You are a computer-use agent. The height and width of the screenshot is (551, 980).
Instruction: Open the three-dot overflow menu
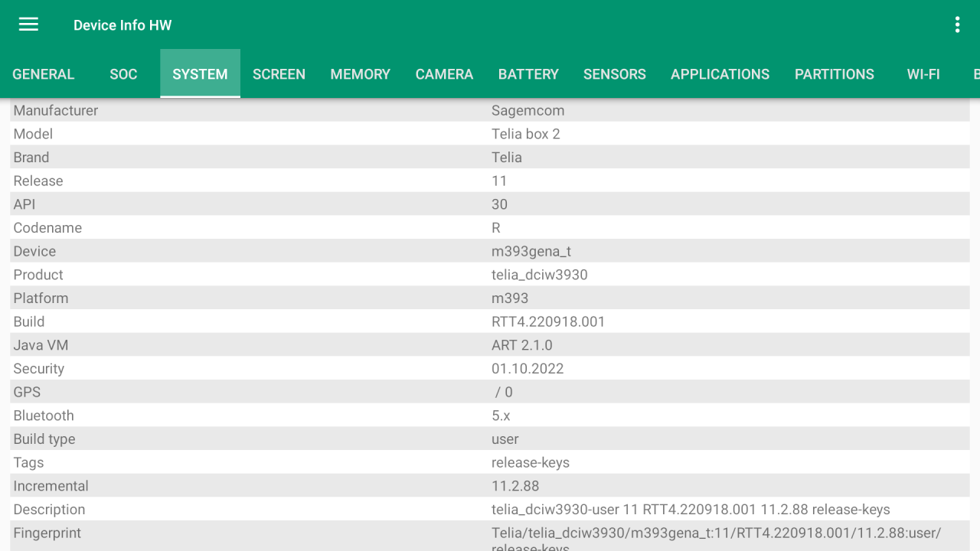(956, 24)
